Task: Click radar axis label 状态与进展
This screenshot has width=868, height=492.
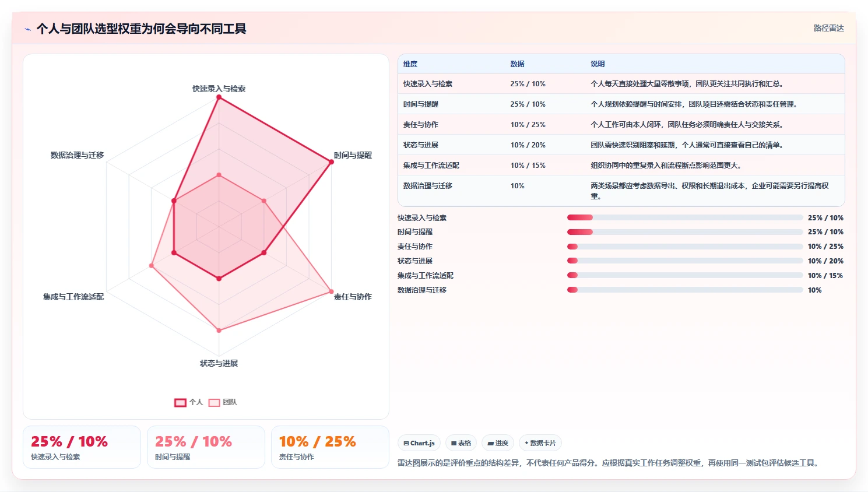Action: coord(219,363)
